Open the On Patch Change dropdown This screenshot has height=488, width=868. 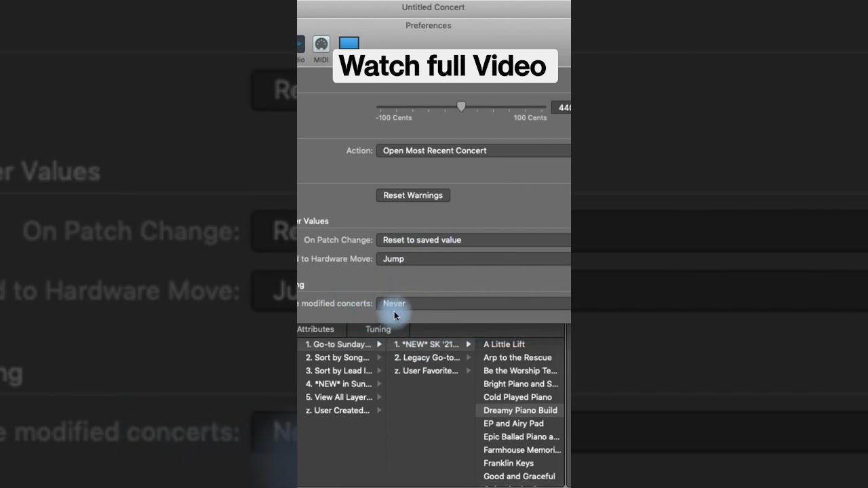point(473,240)
